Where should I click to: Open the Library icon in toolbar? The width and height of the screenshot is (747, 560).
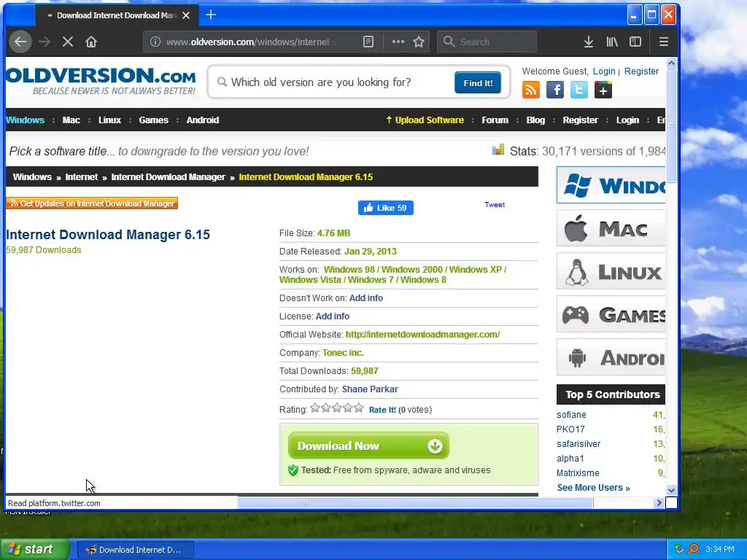pos(612,42)
